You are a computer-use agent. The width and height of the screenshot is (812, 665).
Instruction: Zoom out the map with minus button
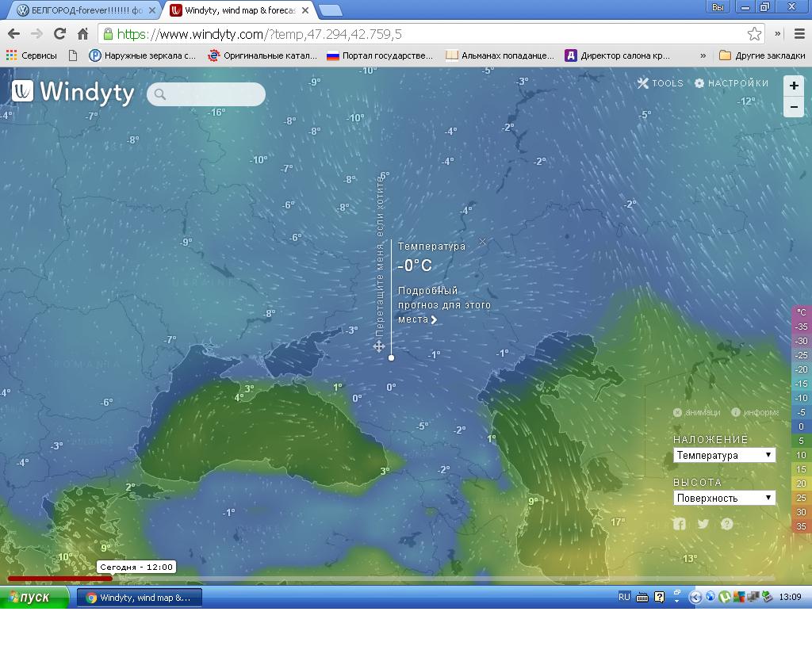[x=794, y=107]
